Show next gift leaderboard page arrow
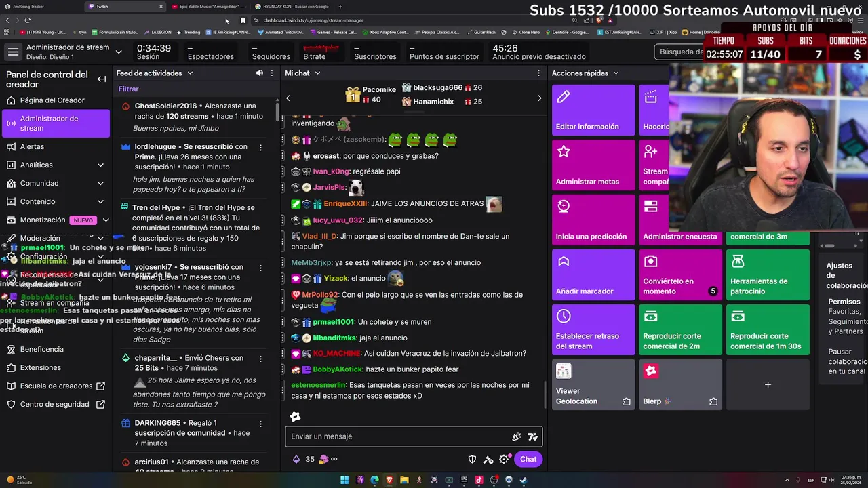Viewport: 868px width, 488px height. tap(540, 98)
